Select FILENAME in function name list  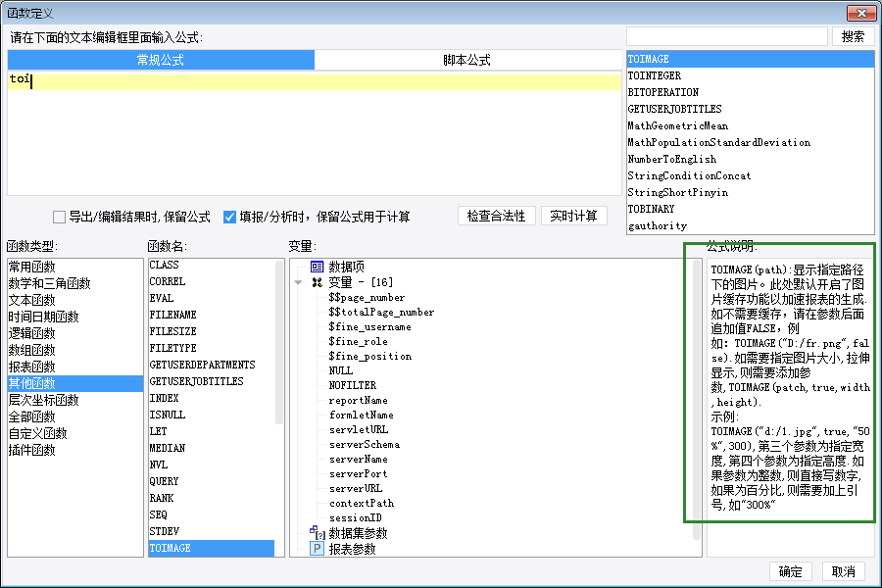point(212,315)
